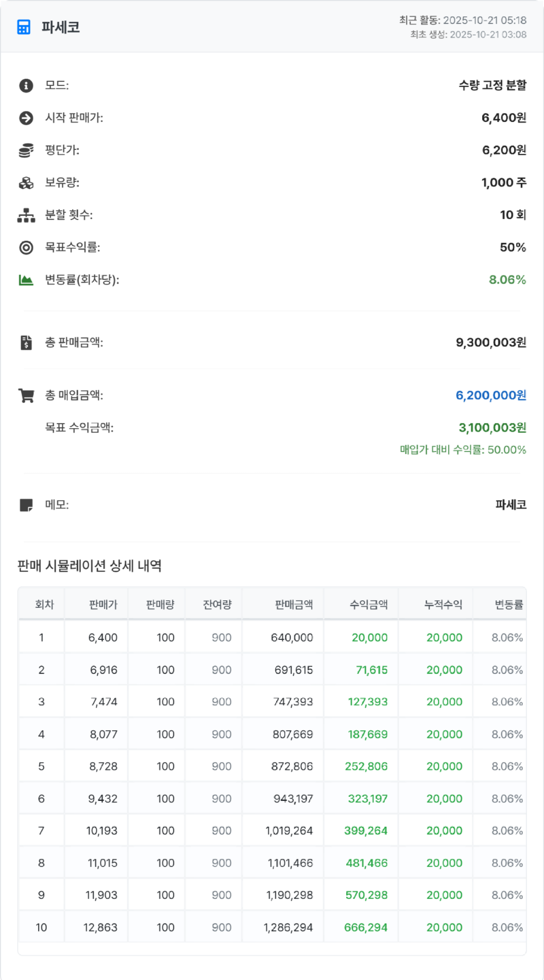Image resolution: width=544 pixels, height=980 pixels.
Task: Click row 10 showing 판매가 12,863
Action: (x=272, y=927)
